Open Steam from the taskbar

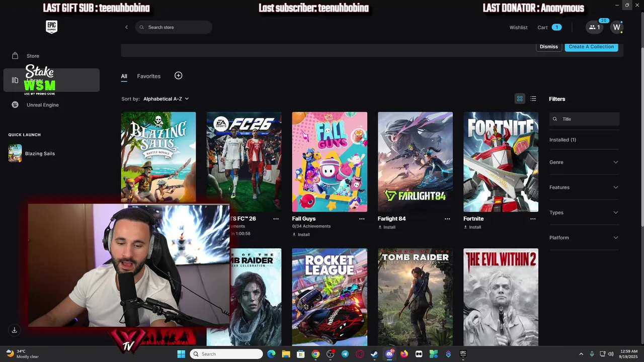point(374,354)
